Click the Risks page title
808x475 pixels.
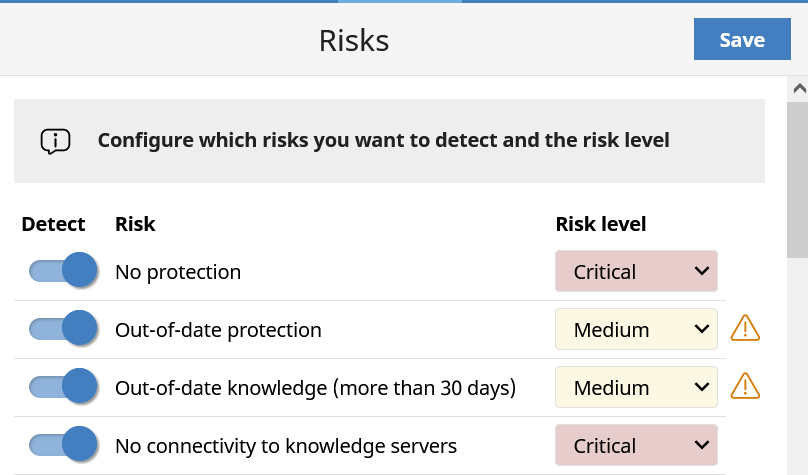[x=354, y=40]
